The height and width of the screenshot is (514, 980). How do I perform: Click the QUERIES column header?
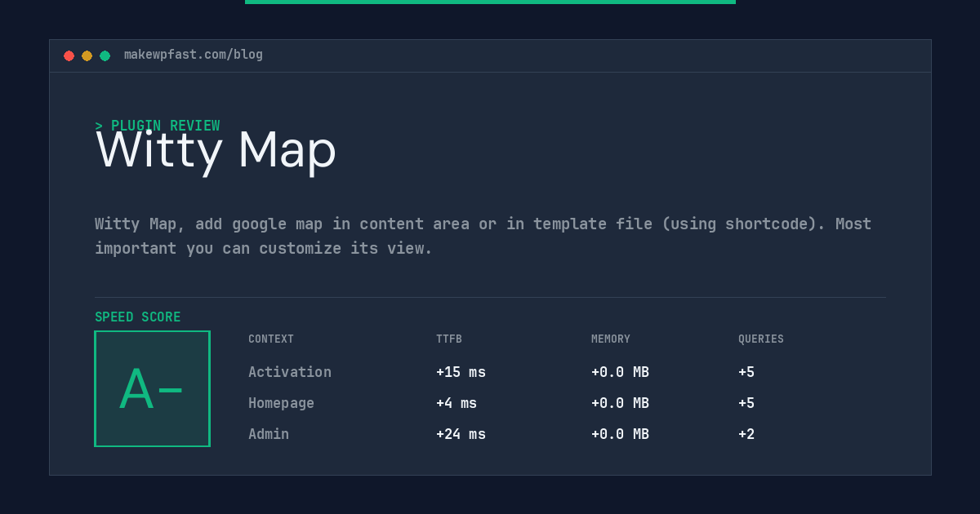761,339
